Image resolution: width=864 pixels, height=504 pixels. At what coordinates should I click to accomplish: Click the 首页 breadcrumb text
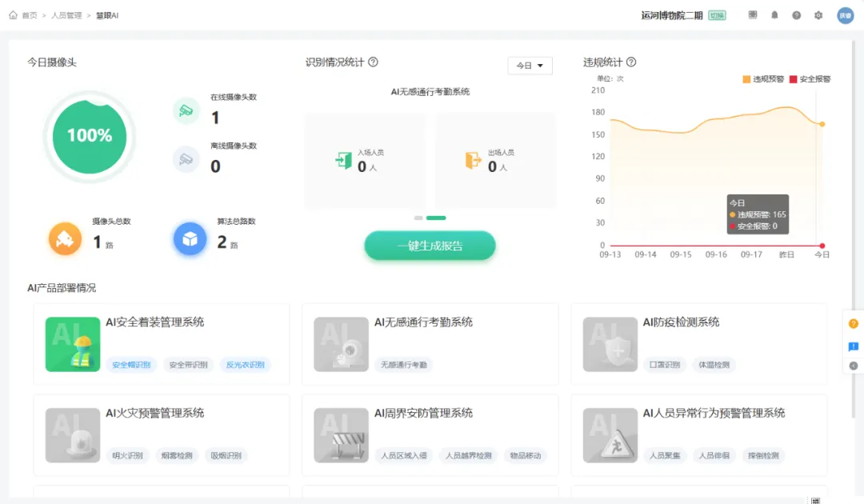30,15
